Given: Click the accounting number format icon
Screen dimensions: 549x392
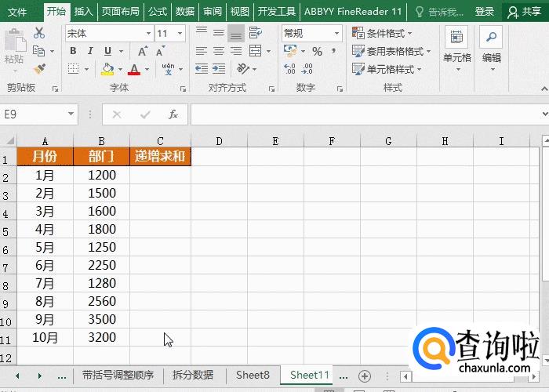Looking at the screenshot, I should click(x=290, y=51).
